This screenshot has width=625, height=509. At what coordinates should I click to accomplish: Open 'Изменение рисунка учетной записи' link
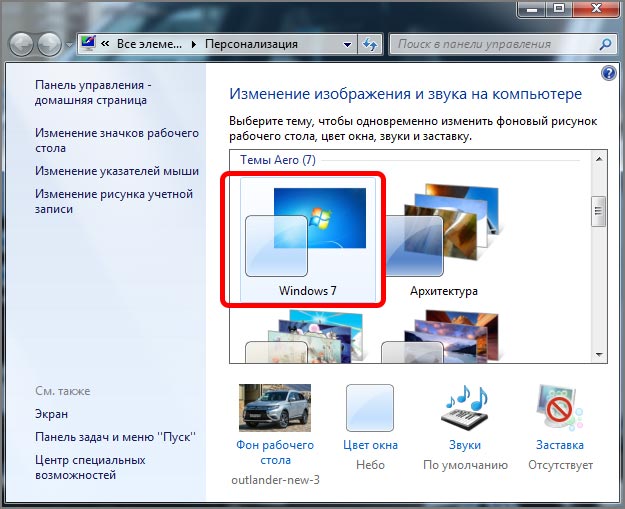coord(114,201)
